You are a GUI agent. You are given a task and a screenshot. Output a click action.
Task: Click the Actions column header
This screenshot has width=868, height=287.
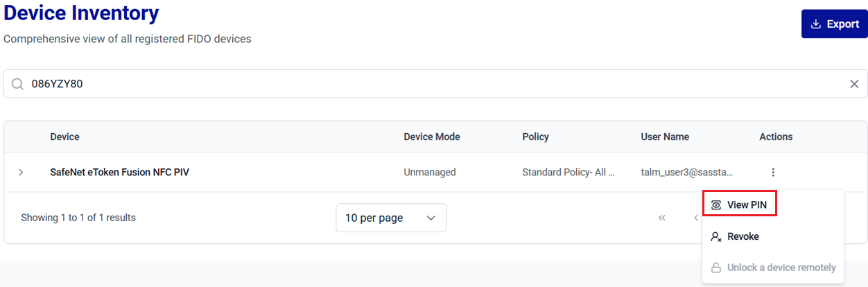pyautogui.click(x=775, y=137)
